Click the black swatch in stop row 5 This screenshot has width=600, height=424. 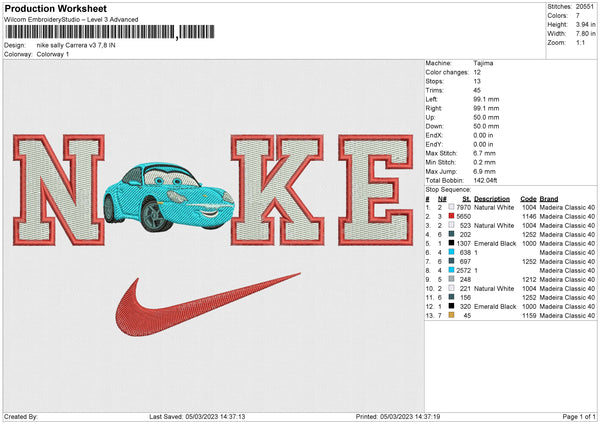pos(452,243)
